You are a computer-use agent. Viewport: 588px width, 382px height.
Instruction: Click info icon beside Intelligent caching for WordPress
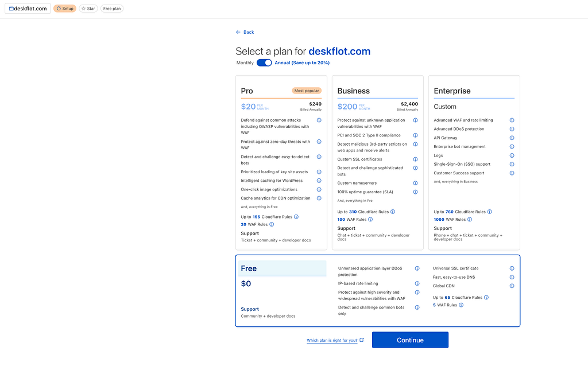coord(319,181)
